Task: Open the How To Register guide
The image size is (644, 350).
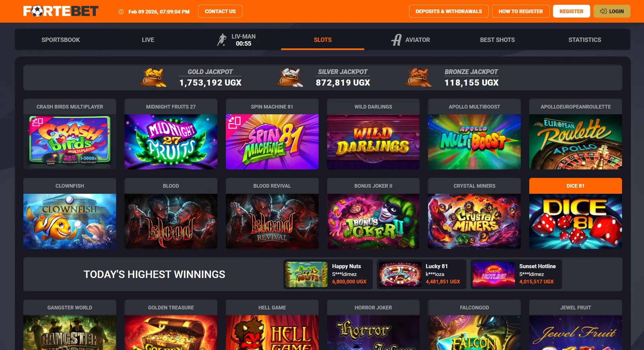Action: [520, 11]
